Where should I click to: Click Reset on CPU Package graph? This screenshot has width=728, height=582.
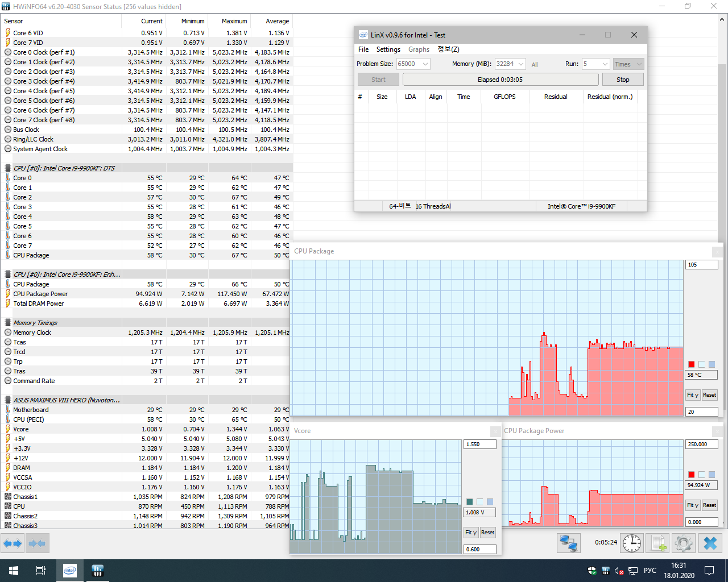coord(709,395)
